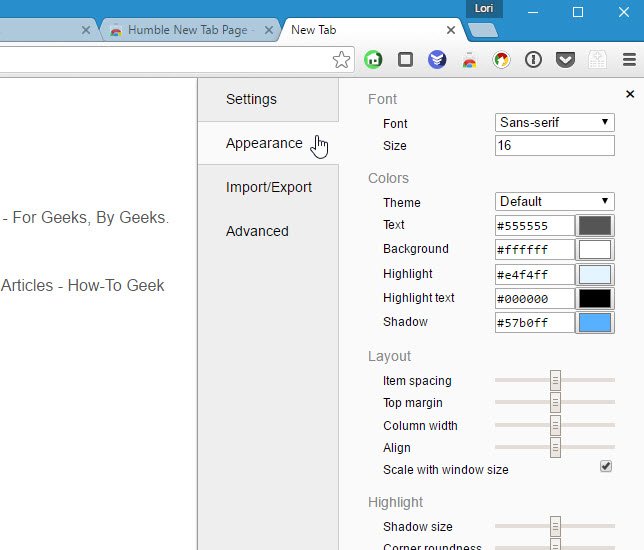Switch to the Import/Export section

pos(268,187)
